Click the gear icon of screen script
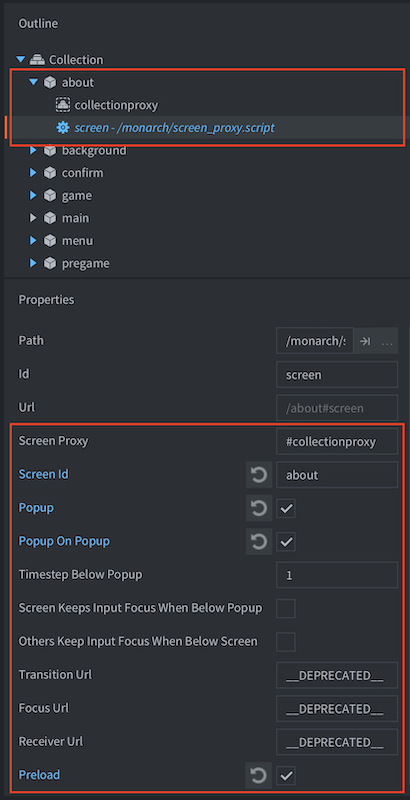 coord(63,128)
